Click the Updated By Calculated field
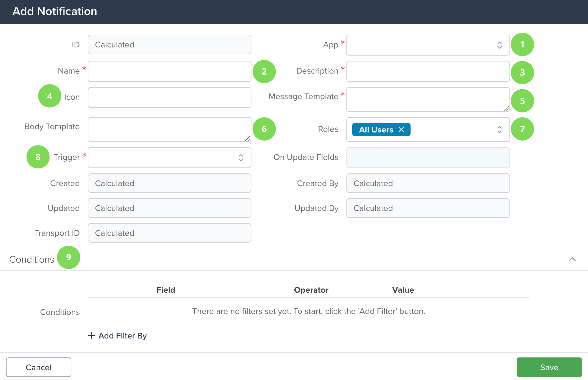Image resolution: width=588 pixels, height=380 pixels. 428,208
